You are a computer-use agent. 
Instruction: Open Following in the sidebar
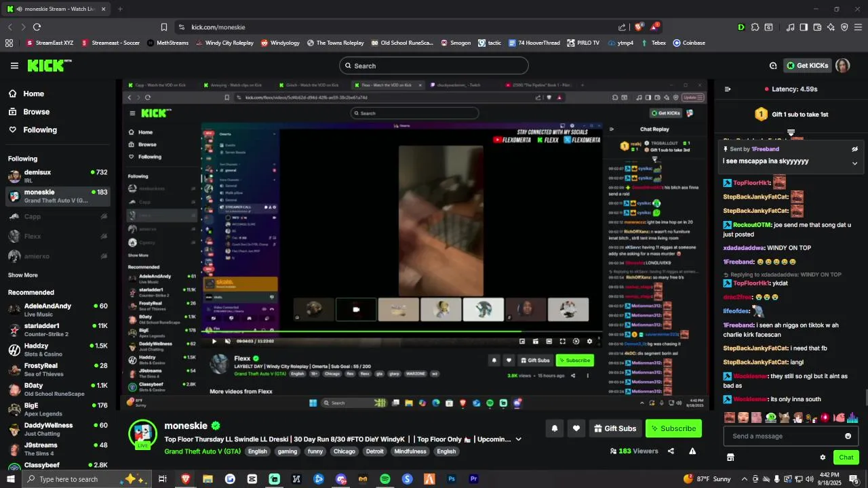(x=33, y=129)
